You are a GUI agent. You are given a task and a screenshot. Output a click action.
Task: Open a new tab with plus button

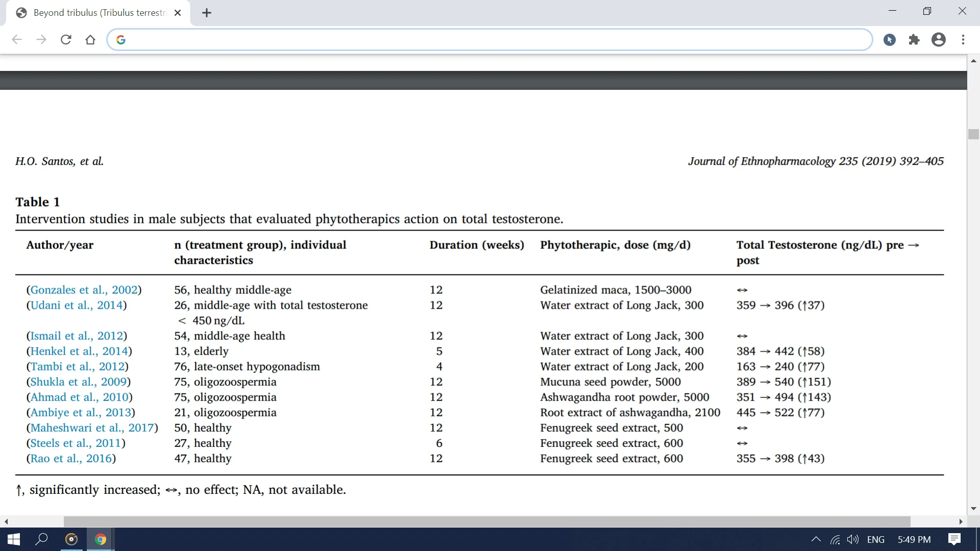coord(207,13)
